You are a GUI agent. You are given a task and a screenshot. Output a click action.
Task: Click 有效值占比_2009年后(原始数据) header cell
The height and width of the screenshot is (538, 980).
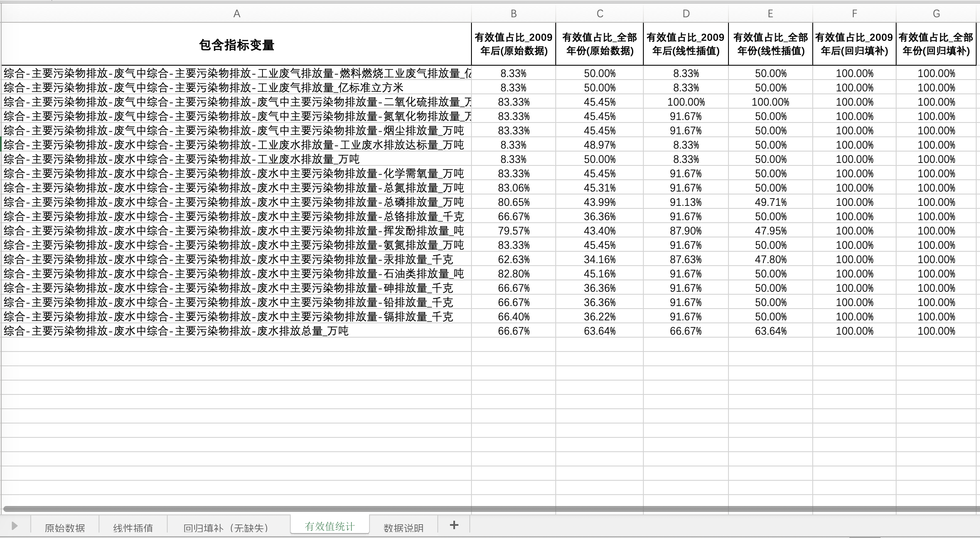[513, 44]
